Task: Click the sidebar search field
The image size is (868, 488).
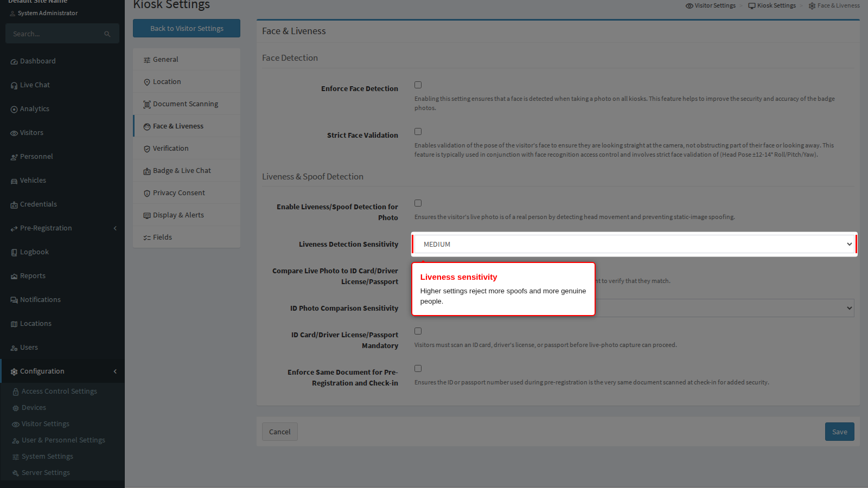Action: point(62,34)
